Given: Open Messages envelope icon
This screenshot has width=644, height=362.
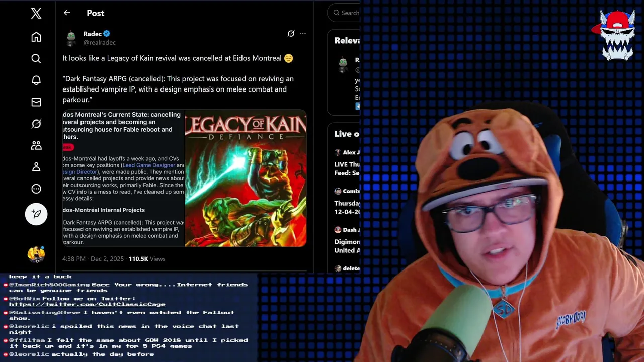Looking at the screenshot, I should [x=36, y=102].
